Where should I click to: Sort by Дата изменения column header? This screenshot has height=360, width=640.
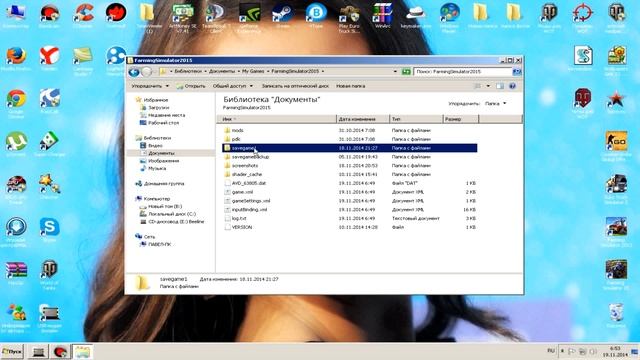click(363, 119)
